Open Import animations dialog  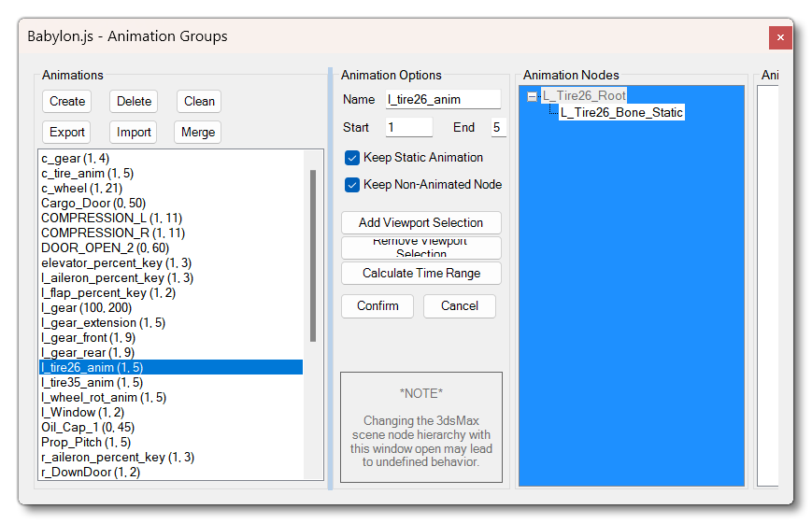coord(134,132)
